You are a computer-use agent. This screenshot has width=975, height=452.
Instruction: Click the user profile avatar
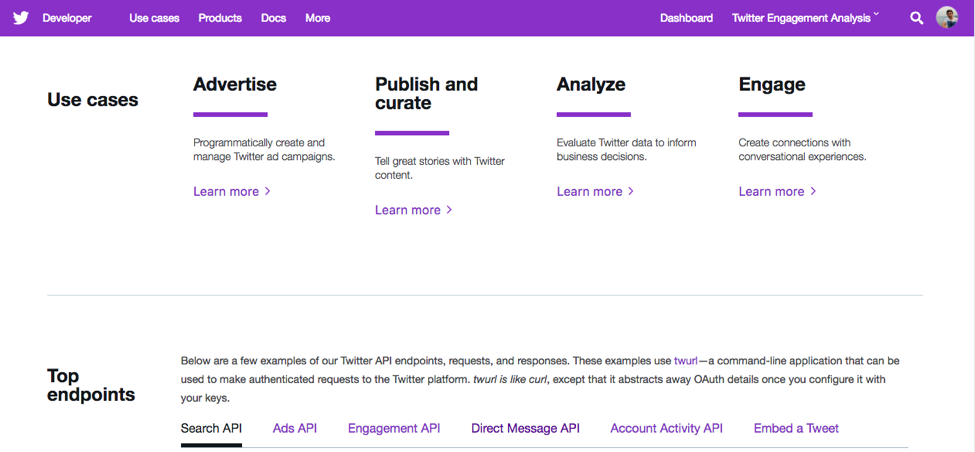coord(947,17)
